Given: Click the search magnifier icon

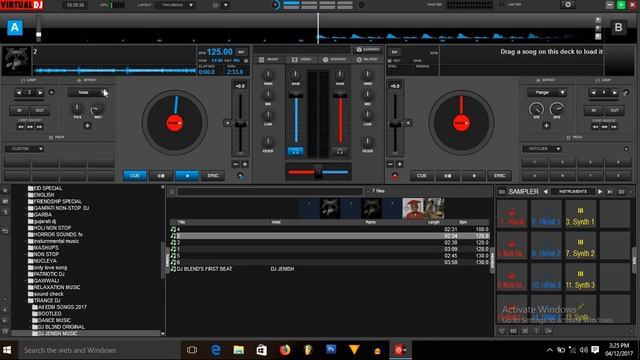Looking at the screenshot, I should 172,191.
